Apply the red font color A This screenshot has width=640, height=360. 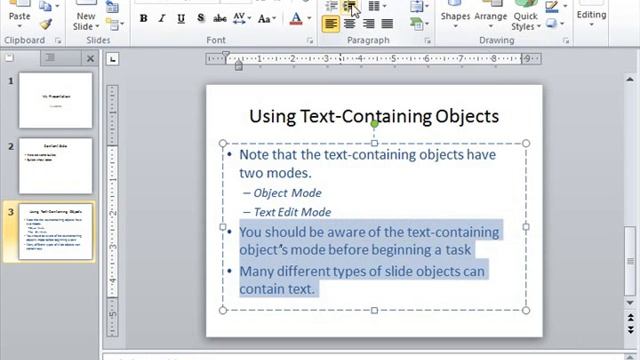tap(296, 18)
